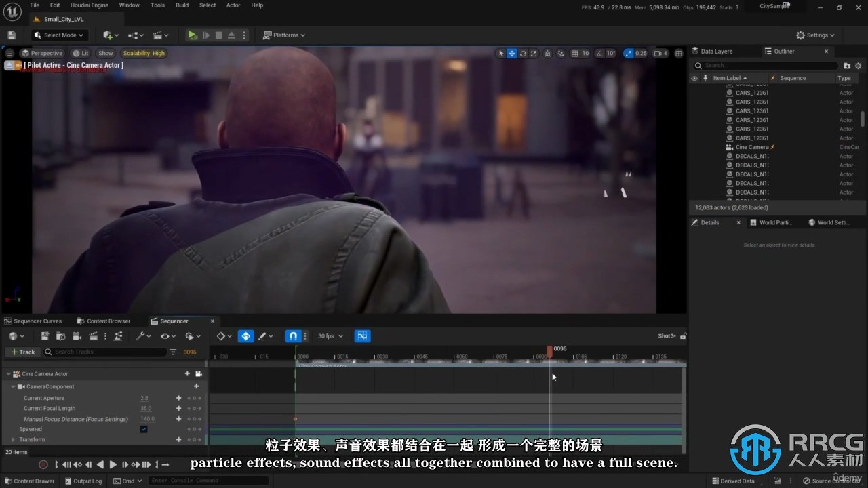Choose the viewport Select mode cursor icon
This screenshot has height=488, width=868.
[x=501, y=54]
